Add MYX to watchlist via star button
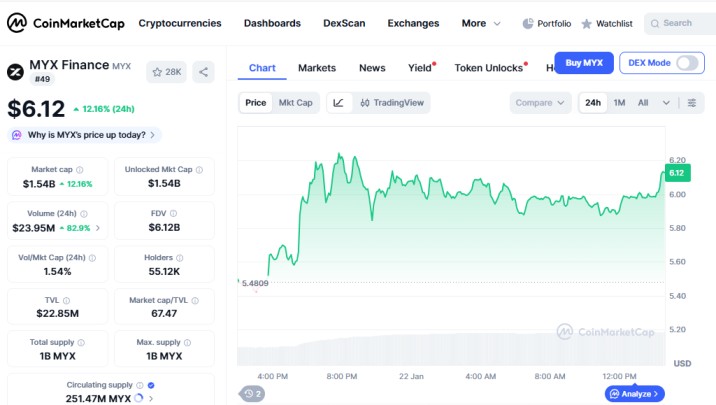 click(166, 72)
